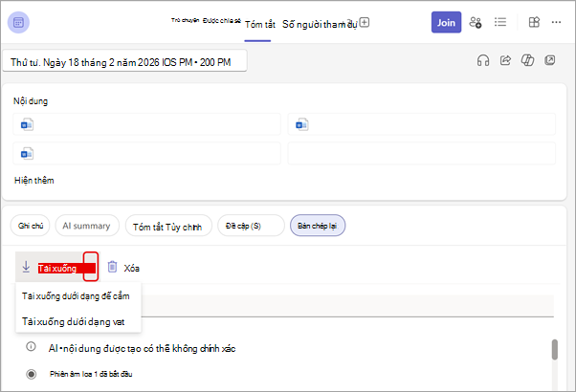Expand the Tải xuống dropdown arrow
The image size is (576, 392).
[91, 267]
